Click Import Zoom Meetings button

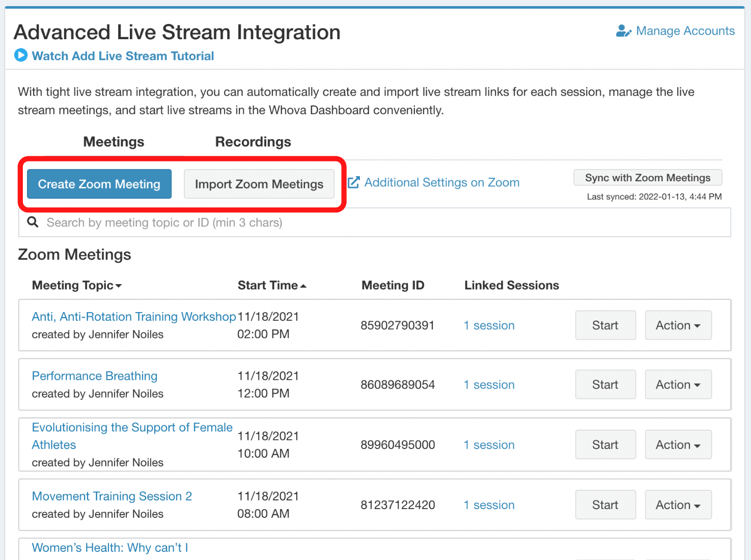[x=259, y=184]
